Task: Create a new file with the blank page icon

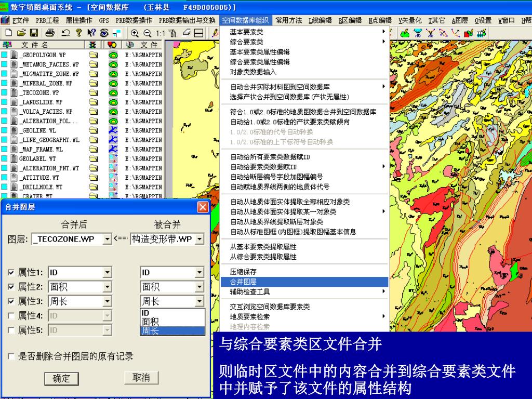Action: click(9, 33)
